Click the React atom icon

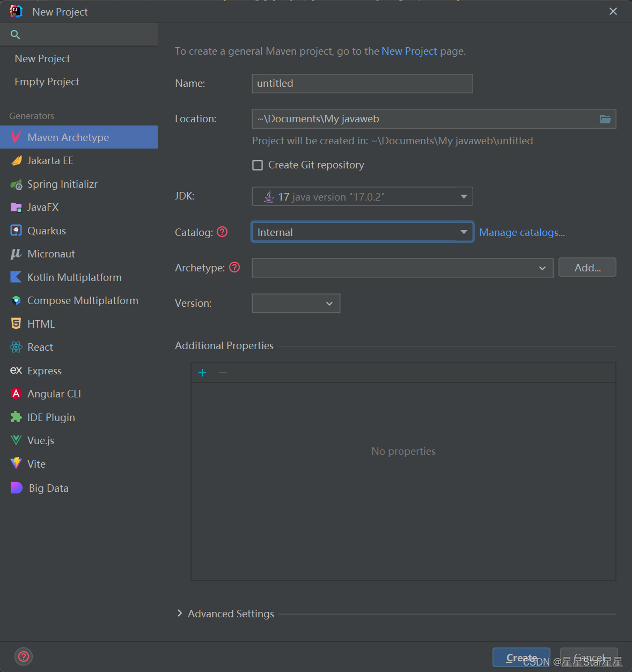pyautogui.click(x=16, y=347)
